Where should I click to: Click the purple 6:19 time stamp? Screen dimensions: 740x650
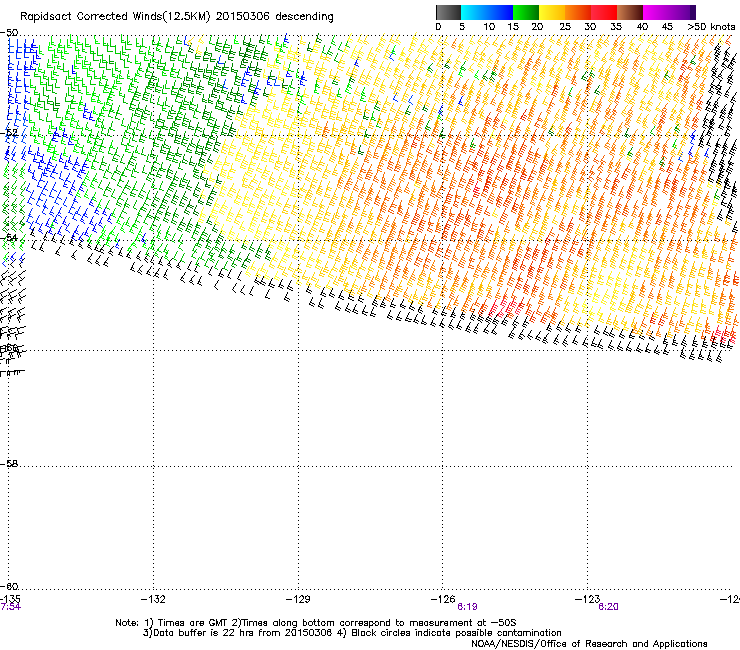click(467, 607)
